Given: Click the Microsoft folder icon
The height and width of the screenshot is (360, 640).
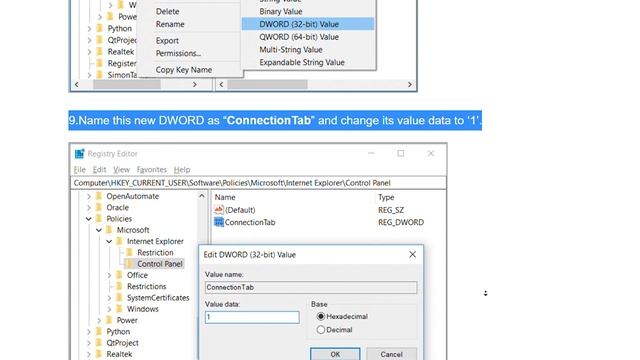Looking at the screenshot, I should point(109,230).
